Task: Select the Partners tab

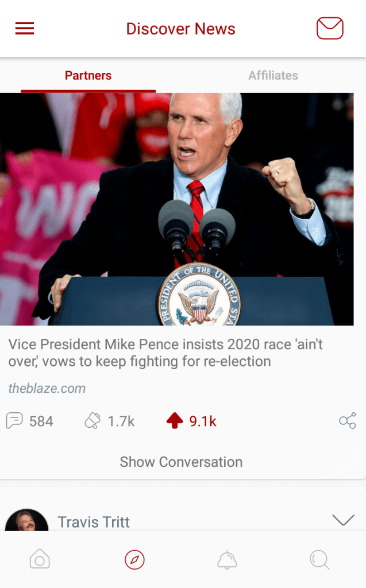Action: (x=88, y=75)
